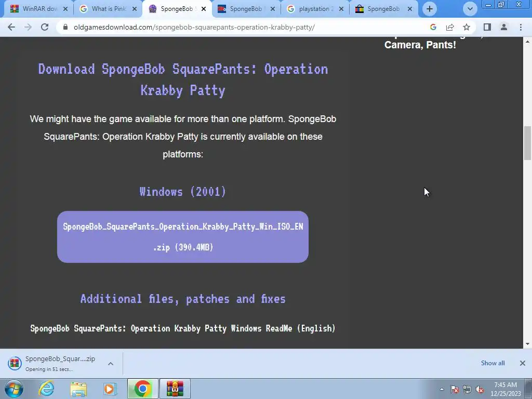This screenshot has height=399, width=532.
Task: Open Google icon in address bar
Action: (433, 27)
